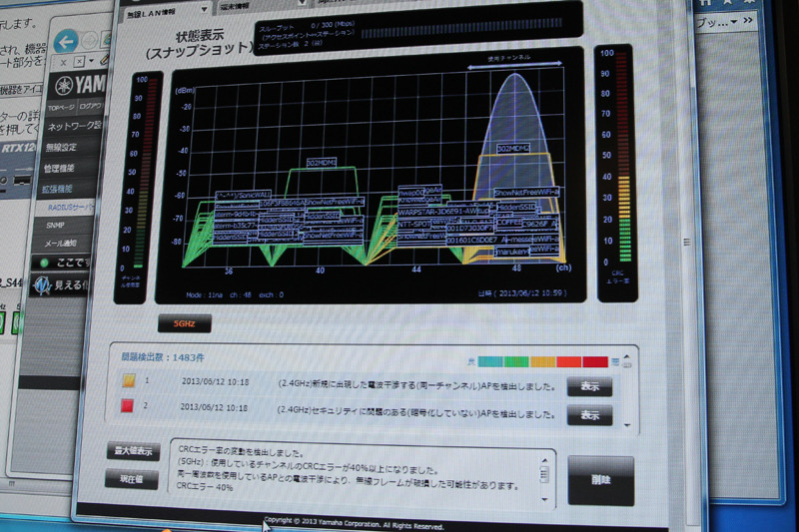Click the browser tab close X icon

tap(63, 63)
